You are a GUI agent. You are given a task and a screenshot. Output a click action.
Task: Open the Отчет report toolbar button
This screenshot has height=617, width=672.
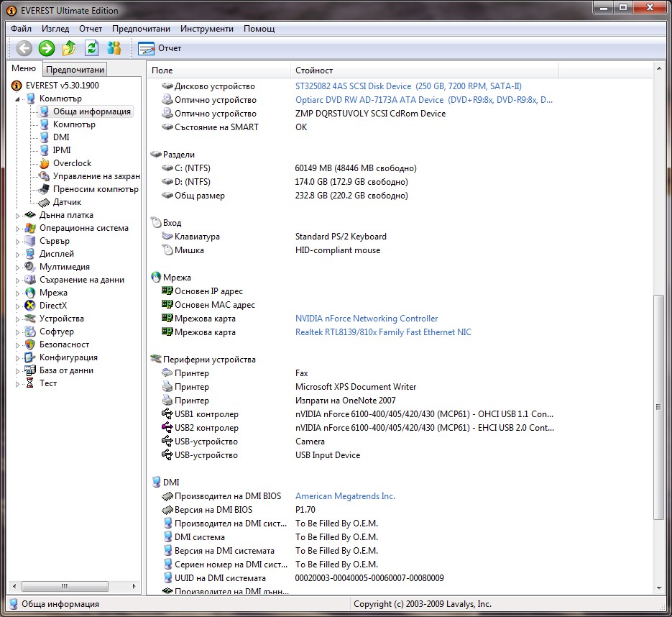coord(160,48)
